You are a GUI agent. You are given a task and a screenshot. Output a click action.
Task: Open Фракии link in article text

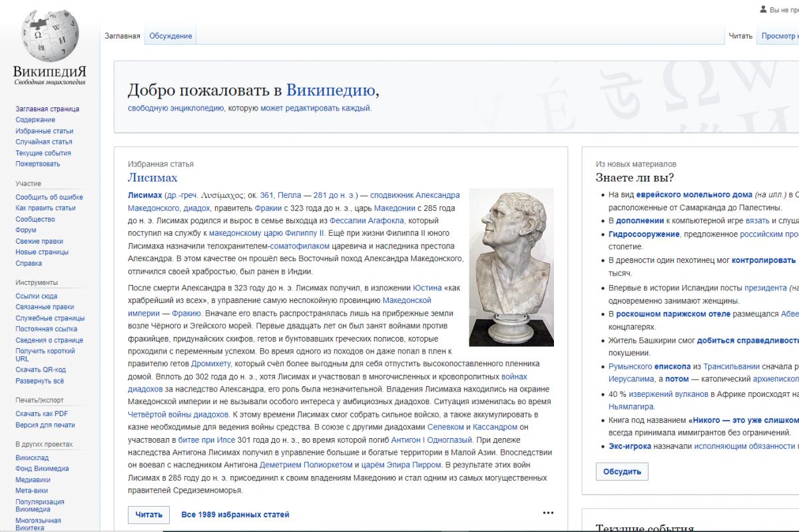click(268, 208)
